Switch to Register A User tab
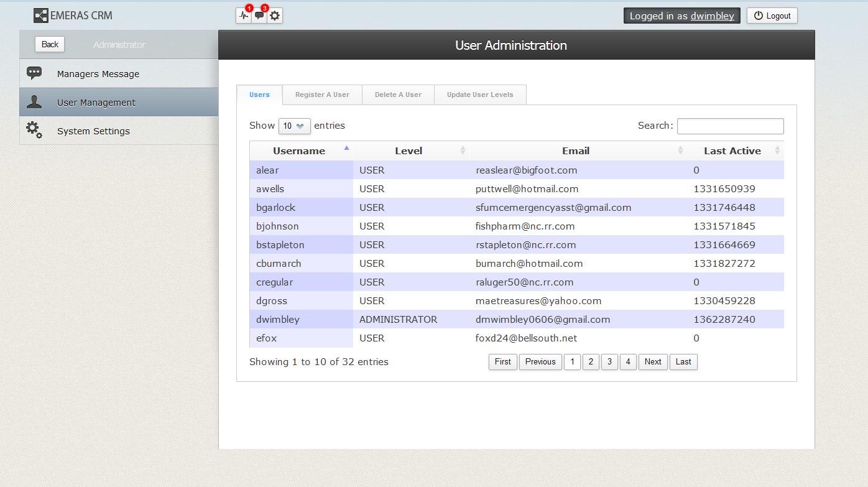 (x=322, y=95)
